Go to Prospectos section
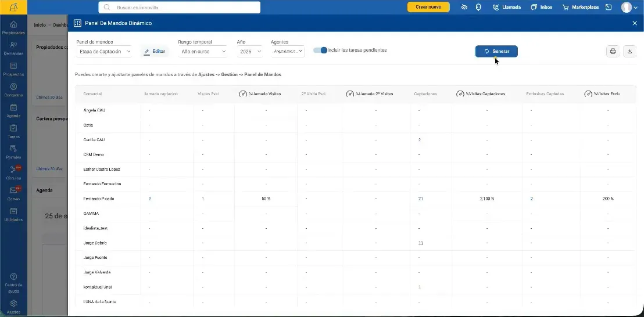 click(x=13, y=69)
